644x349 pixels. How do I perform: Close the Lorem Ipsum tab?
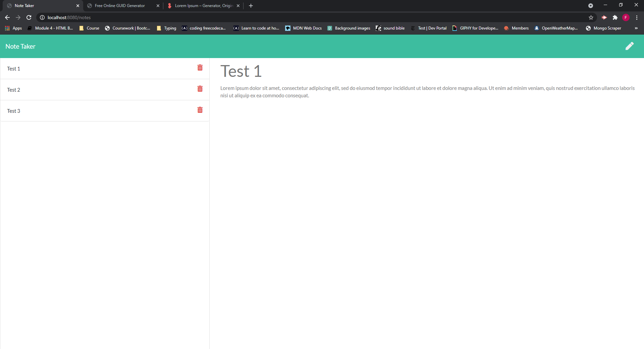(238, 6)
